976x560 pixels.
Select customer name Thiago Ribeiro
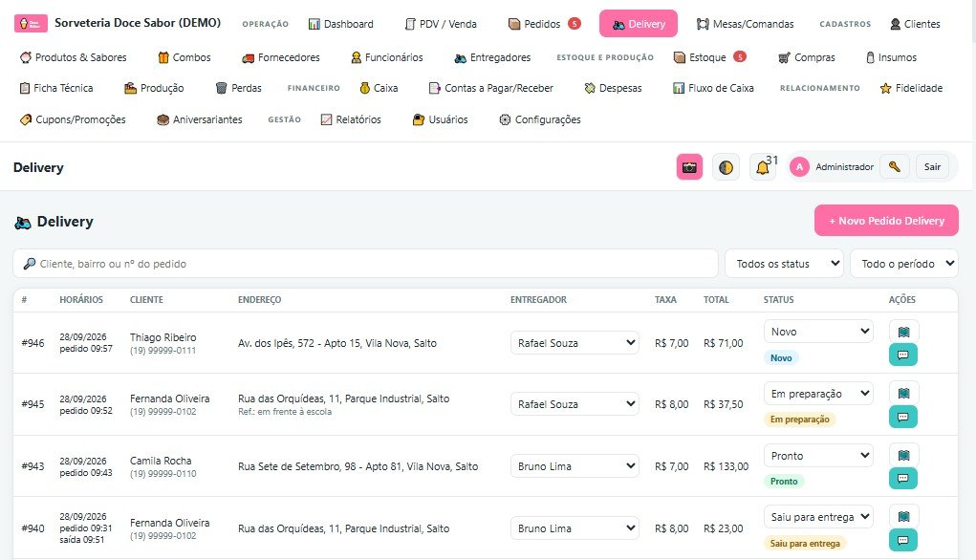pyautogui.click(x=163, y=337)
